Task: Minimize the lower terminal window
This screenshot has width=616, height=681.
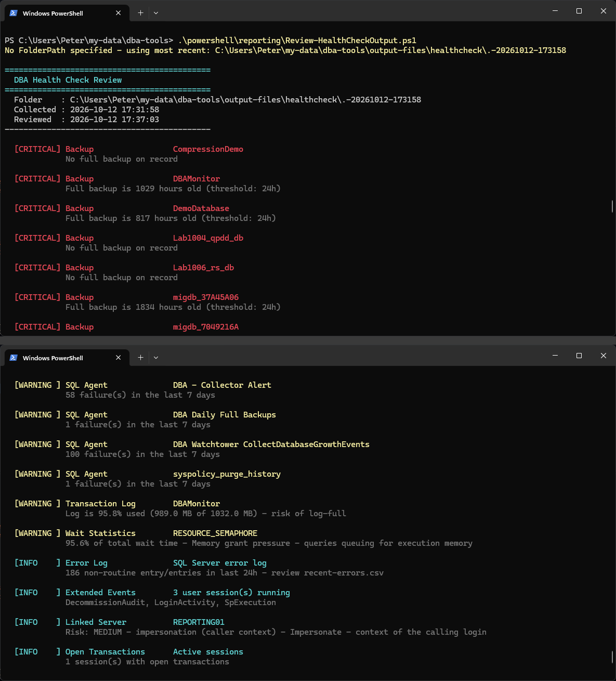Action: click(x=555, y=356)
